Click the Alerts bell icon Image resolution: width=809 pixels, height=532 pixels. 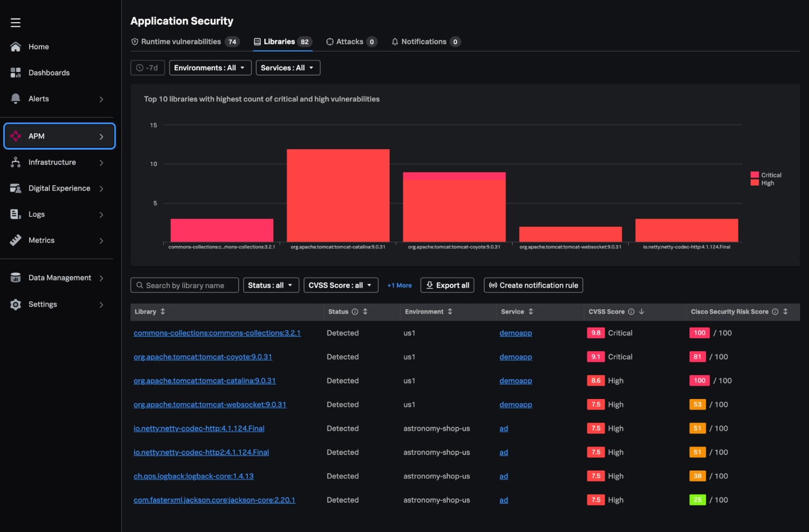point(16,99)
